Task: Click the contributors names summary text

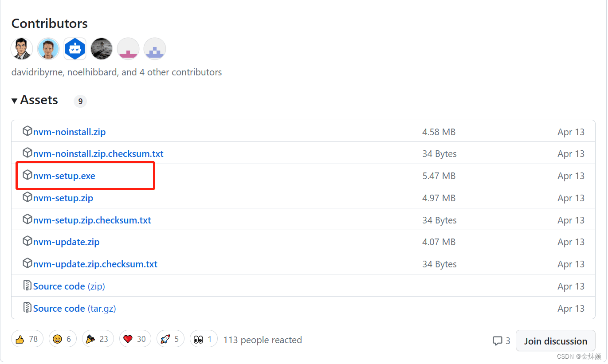Action: coord(117,72)
